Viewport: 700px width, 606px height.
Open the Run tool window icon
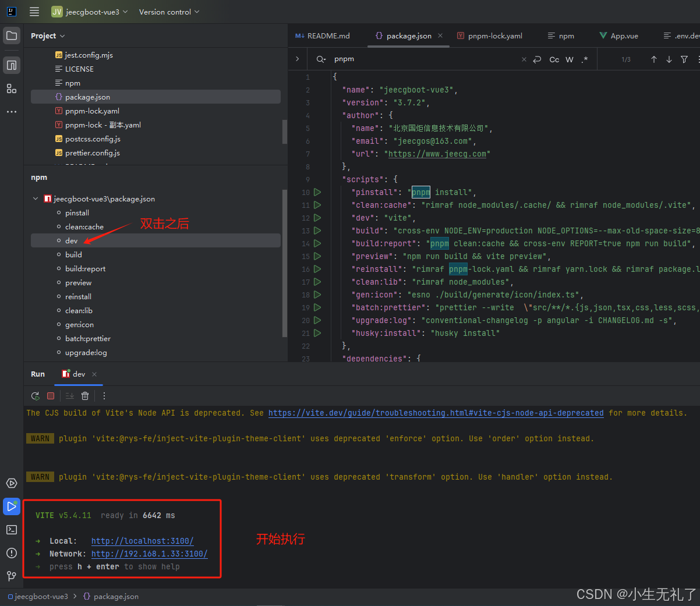pyautogui.click(x=12, y=506)
